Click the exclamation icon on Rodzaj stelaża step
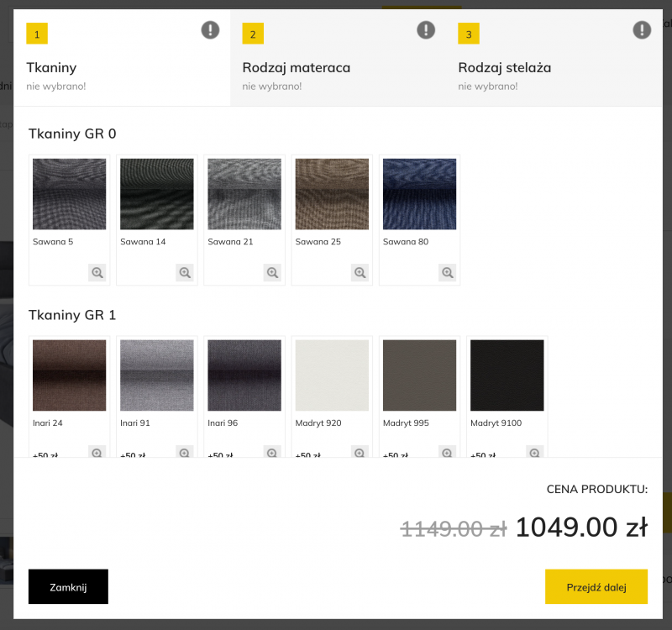 coord(642,30)
